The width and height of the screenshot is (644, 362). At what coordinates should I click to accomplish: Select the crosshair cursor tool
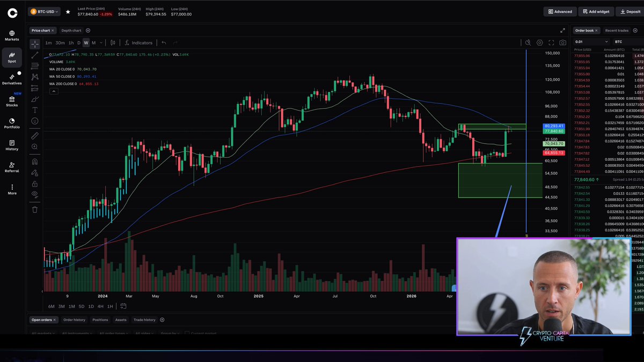point(35,44)
